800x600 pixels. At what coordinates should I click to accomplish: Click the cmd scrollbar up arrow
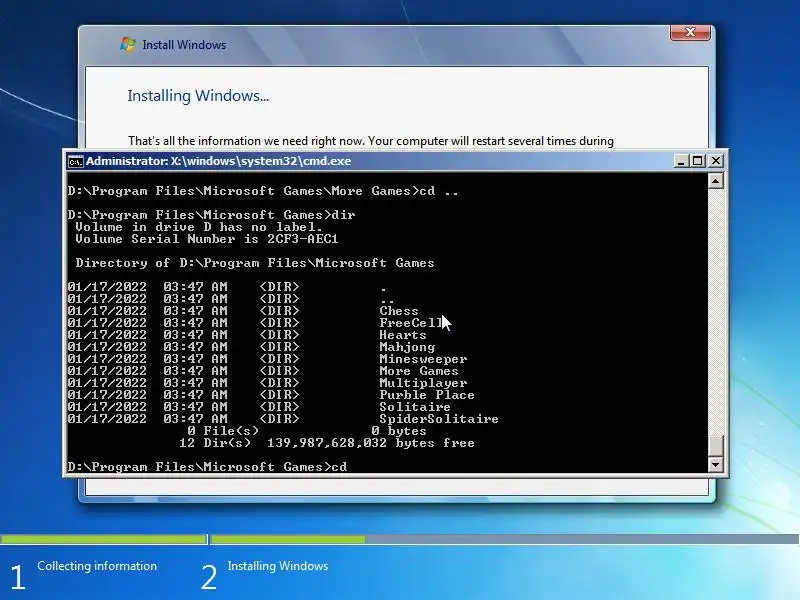[x=716, y=181]
